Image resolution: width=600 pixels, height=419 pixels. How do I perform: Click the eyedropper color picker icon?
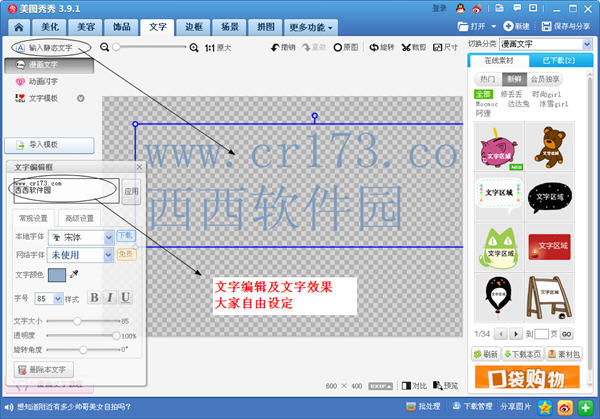point(74,274)
